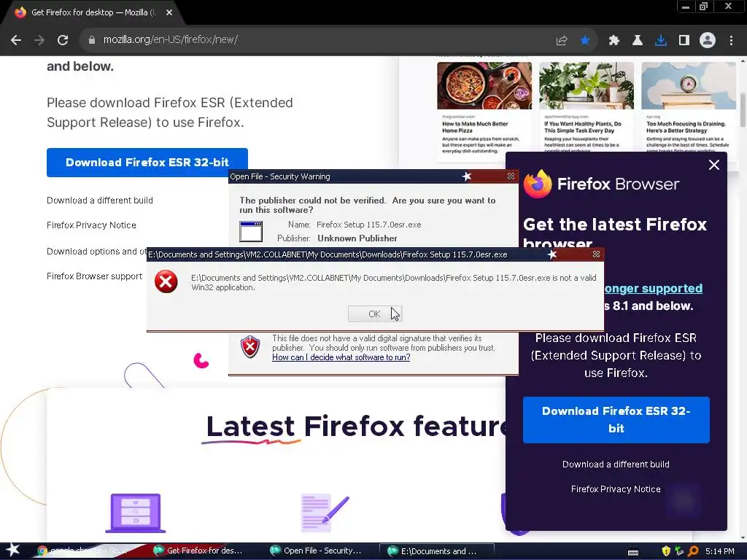Click the 5:14 PM clock
Image resolution: width=747 pixels, height=560 pixels.
(x=720, y=551)
